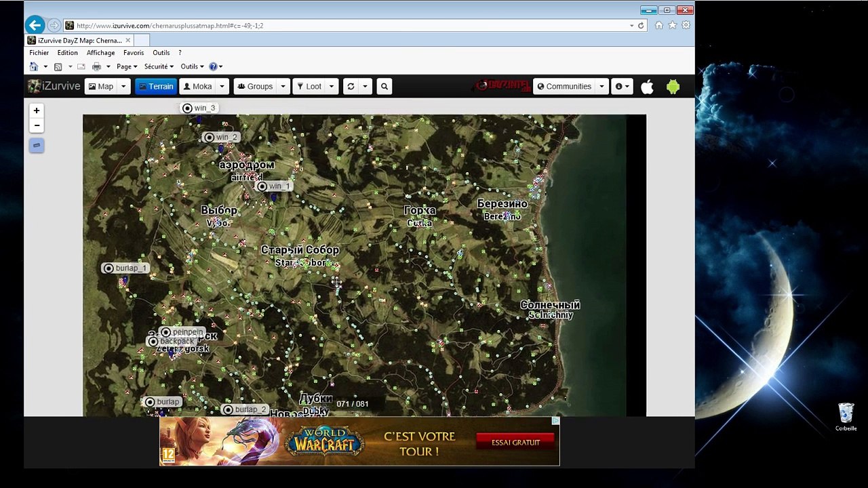Select the burlap_1 marker
Image resolution: width=868 pixels, height=488 pixels.
tap(125, 268)
